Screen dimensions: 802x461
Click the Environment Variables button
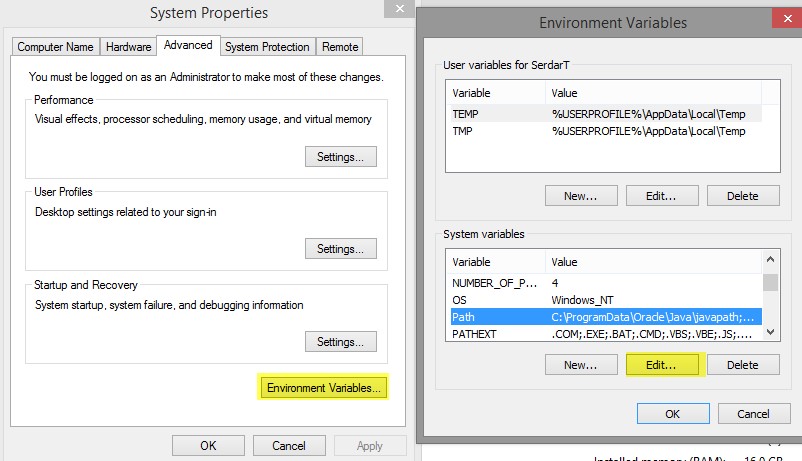tap(323, 388)
